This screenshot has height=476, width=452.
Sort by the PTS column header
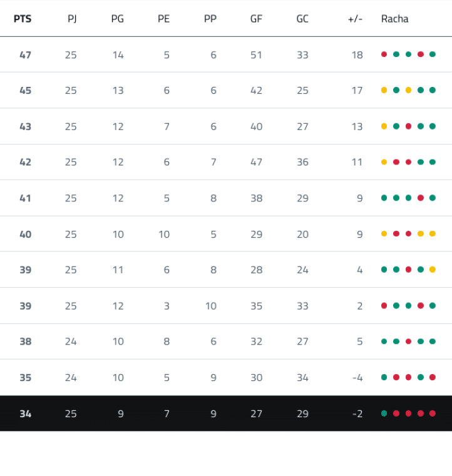click(x=23, y=19)
